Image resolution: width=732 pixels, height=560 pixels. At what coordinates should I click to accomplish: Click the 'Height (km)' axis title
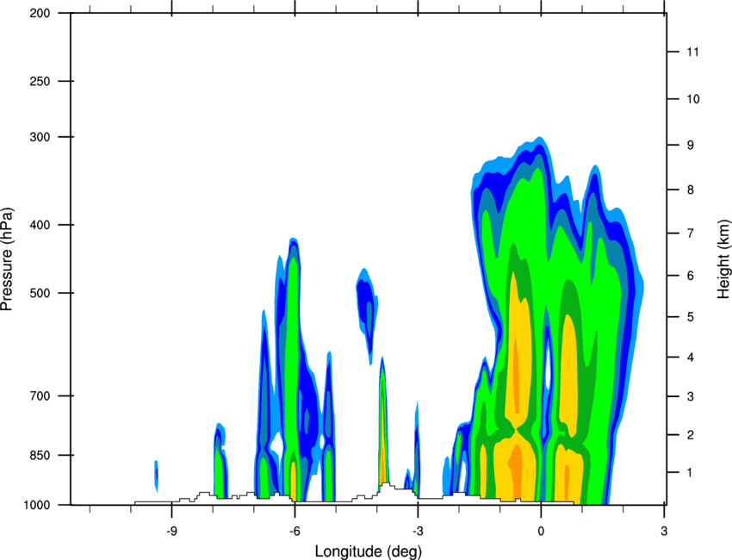click(723, 261)
